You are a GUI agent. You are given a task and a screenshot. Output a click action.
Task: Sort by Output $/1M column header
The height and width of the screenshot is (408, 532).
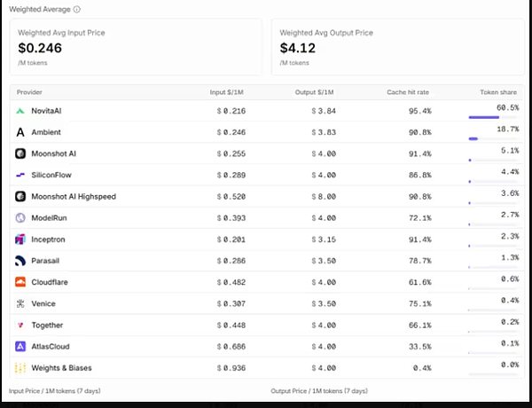(314, 92)
